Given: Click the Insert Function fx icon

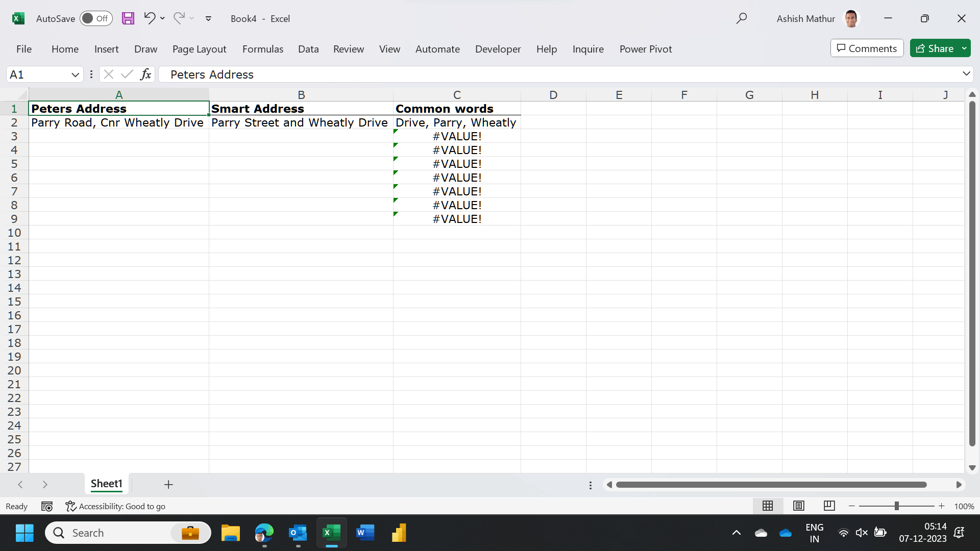Looking at the screenshot, I should click(x=145, y=74).
